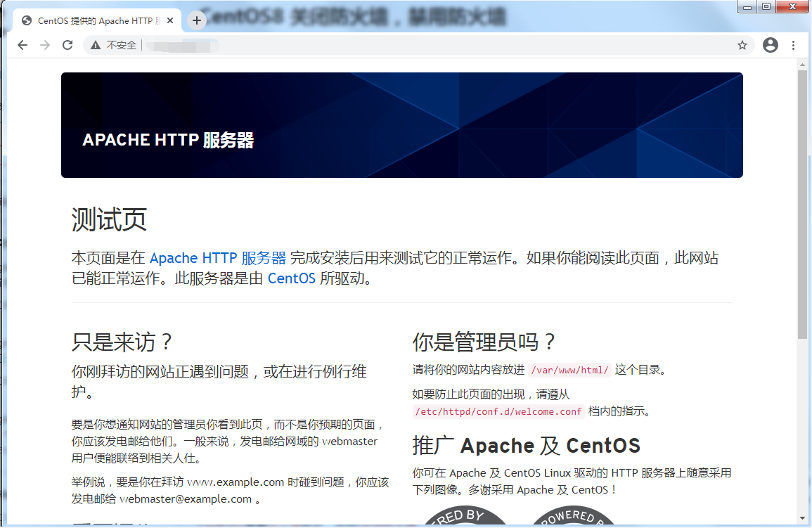Viewport: 812px width, 528px height.
Task: Minimize the browser window
Action: click(x=747, y=7)
